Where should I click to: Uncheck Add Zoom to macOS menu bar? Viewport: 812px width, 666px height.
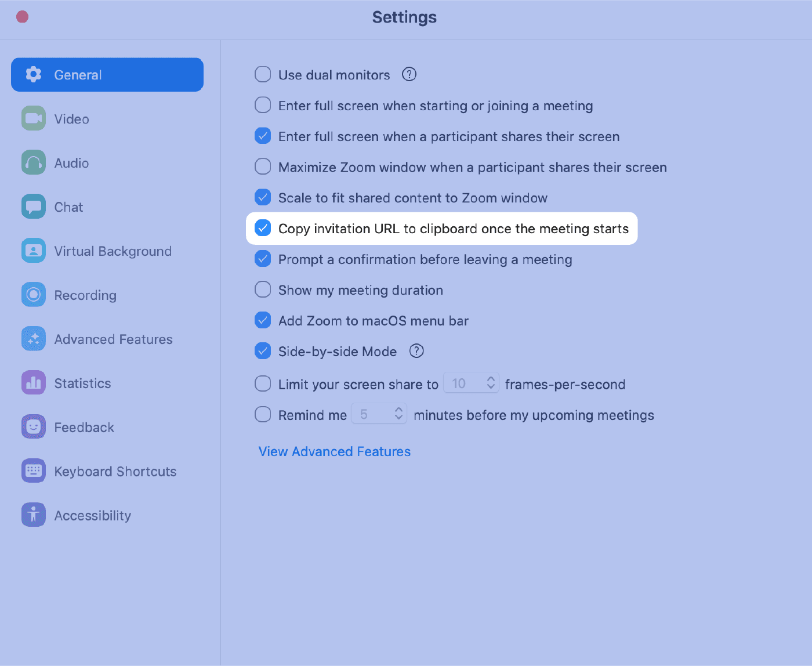click(x=262, y=320)
